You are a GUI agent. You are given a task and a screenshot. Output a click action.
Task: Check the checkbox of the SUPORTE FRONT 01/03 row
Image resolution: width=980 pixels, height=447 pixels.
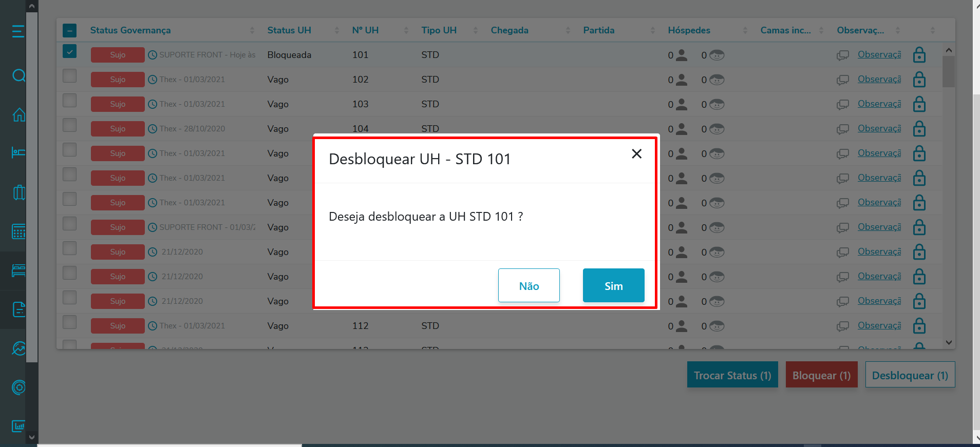[x=70, y=224]
